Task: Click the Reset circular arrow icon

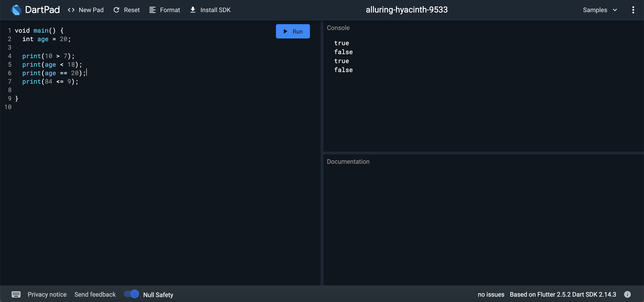Action: [x=117, y=10]
